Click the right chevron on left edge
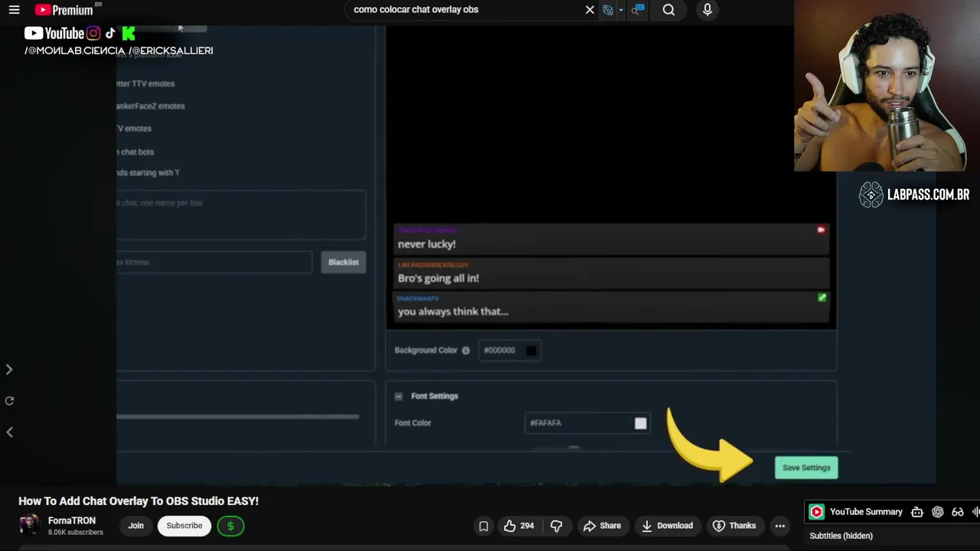This screenshot has width=980, height=551. 9,370
